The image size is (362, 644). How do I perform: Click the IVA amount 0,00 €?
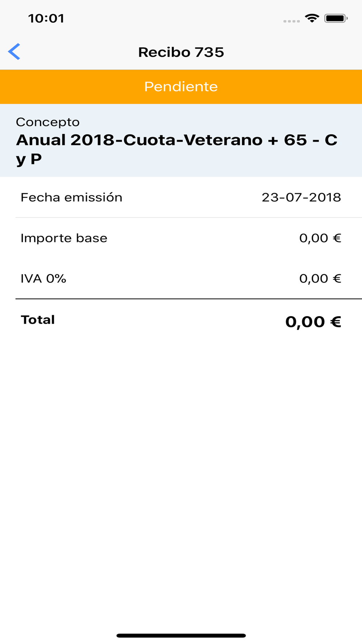coord(320,279)
